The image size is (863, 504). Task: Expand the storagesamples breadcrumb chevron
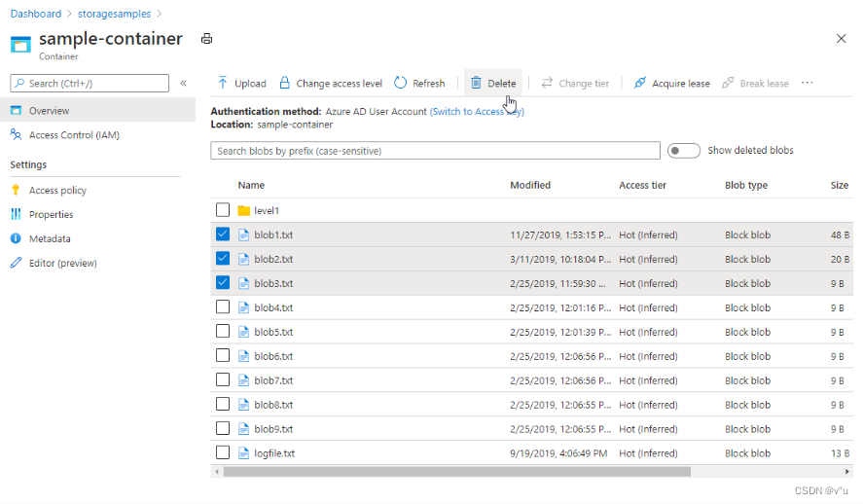coord(159,14)
